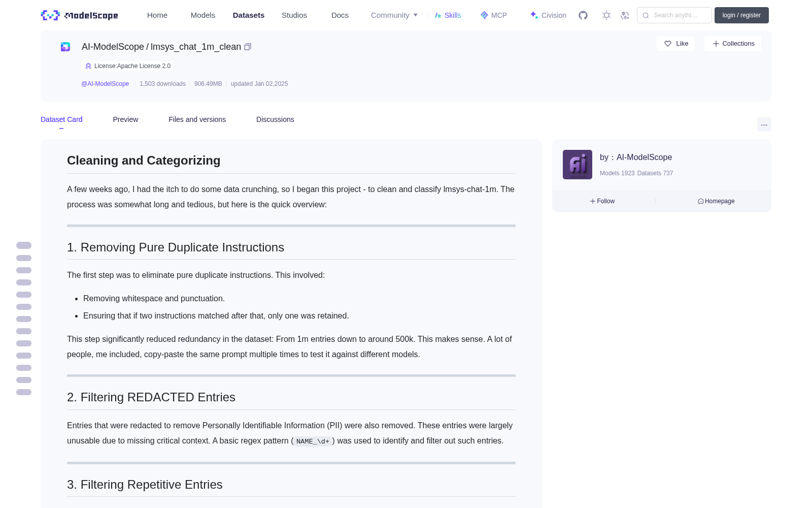This screenshot has width=812, height=508.
Task: Add to Collections with plus button
Action: point(733,44)
